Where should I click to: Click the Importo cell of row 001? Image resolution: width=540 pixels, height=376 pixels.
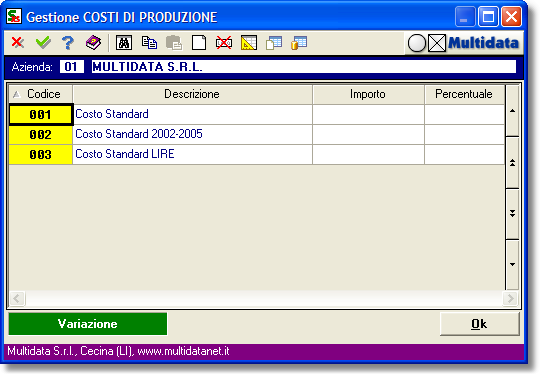coord(368,114)
